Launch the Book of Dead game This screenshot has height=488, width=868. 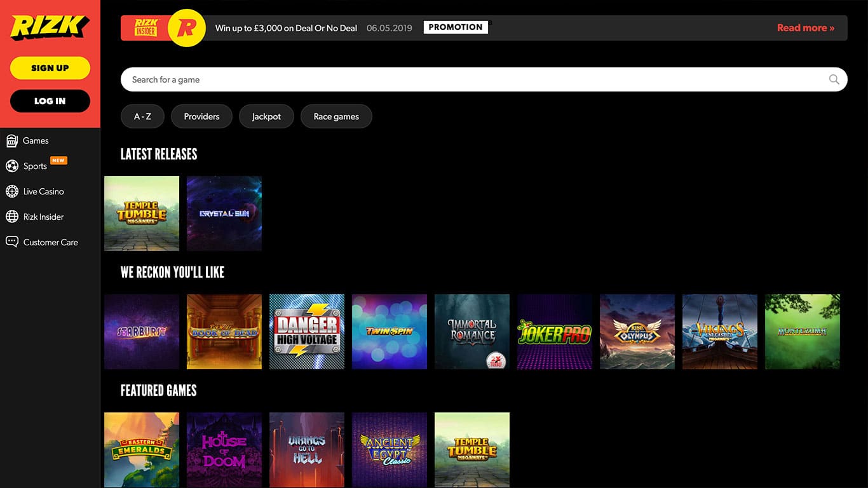(224, 332)
